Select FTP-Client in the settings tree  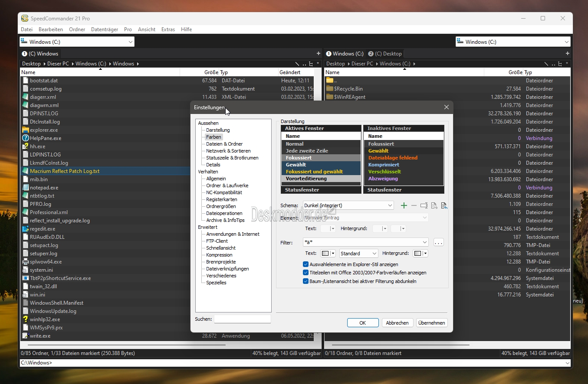(x=217, y=241)
